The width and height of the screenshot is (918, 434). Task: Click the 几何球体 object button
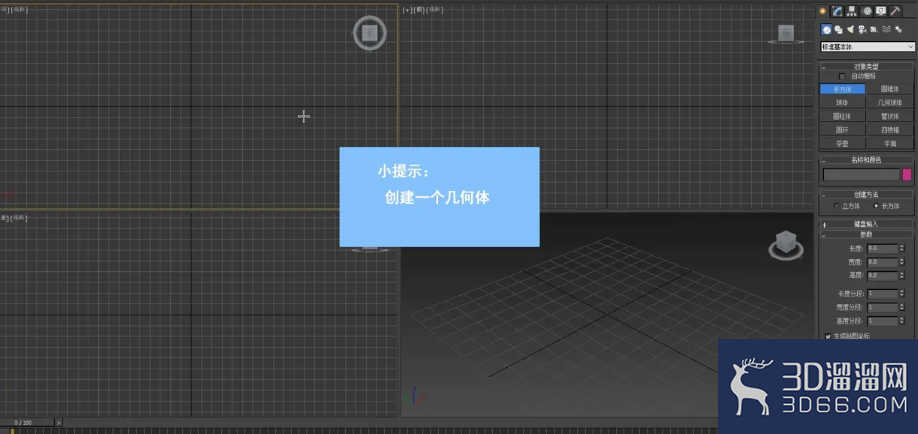click(890, 102)
